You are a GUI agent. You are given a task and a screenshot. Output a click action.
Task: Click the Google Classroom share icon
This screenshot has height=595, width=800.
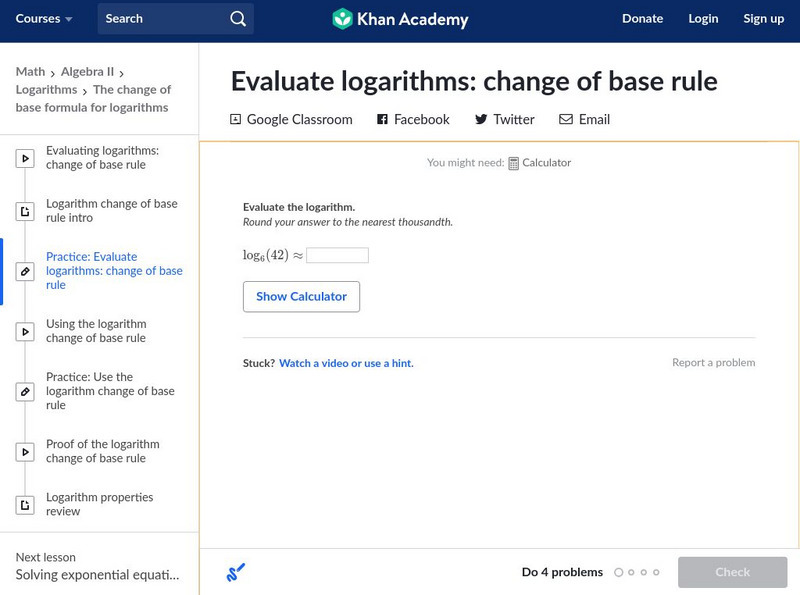(236, 119)
